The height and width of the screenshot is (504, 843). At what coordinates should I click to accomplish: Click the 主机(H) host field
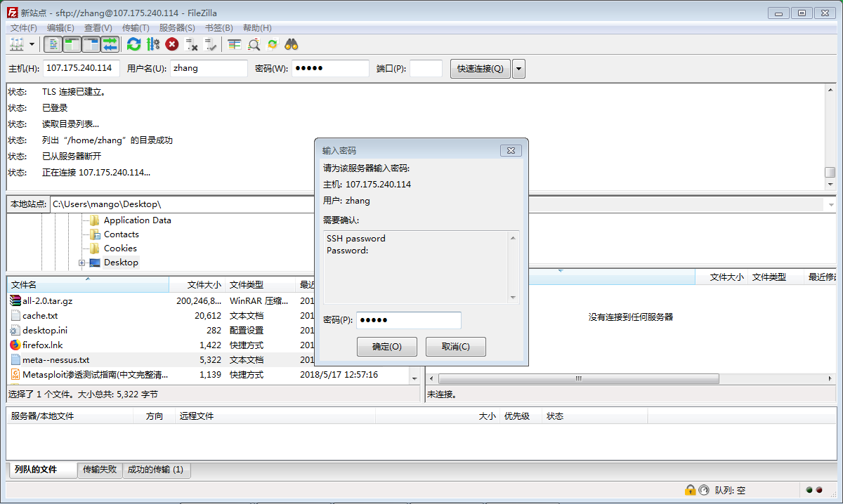coord(82,68)
